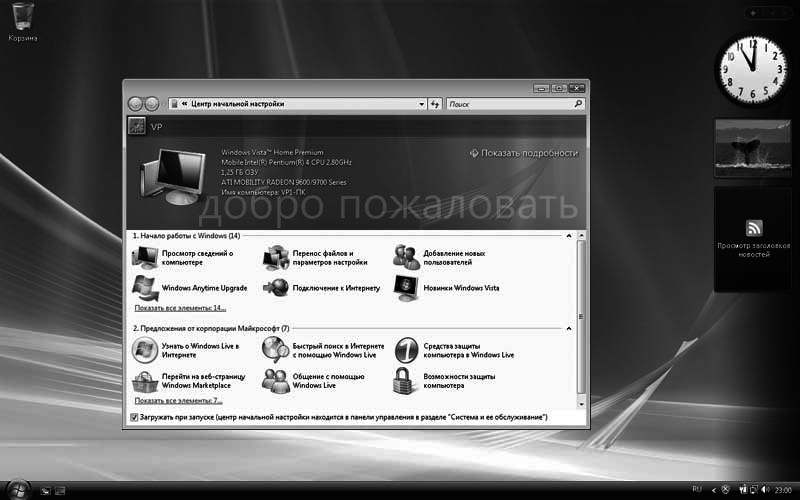Viewport: 800px width, 500px height.
Task: Click the Windows Anytime Upgrade label
Action: pos(204,288)
